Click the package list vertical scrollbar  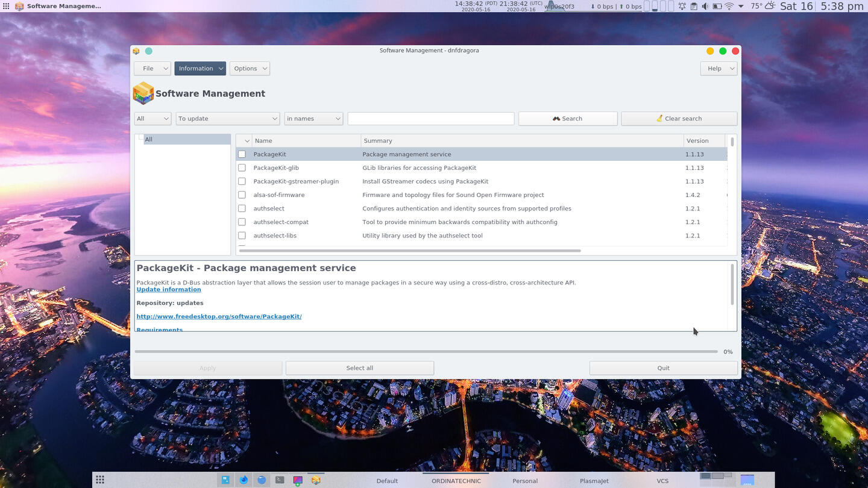(x=732, y=142)
